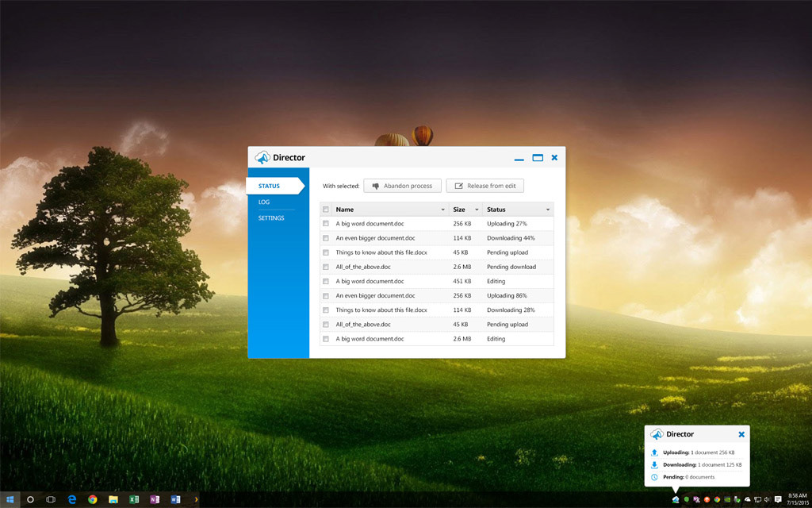Screen dimensions: 812x508
Task: Open the SETTINGS tab
Action: click(271, 218)
